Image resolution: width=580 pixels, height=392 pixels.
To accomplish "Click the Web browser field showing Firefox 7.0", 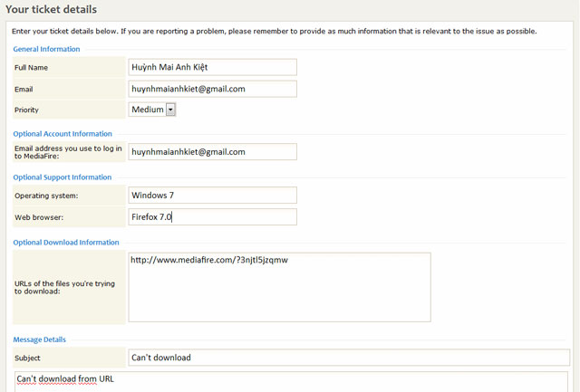I will [213, 217].
